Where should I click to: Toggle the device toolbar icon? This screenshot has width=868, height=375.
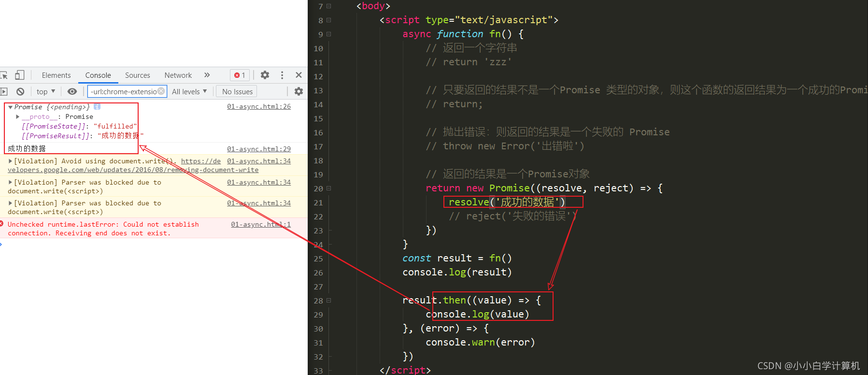19,75
